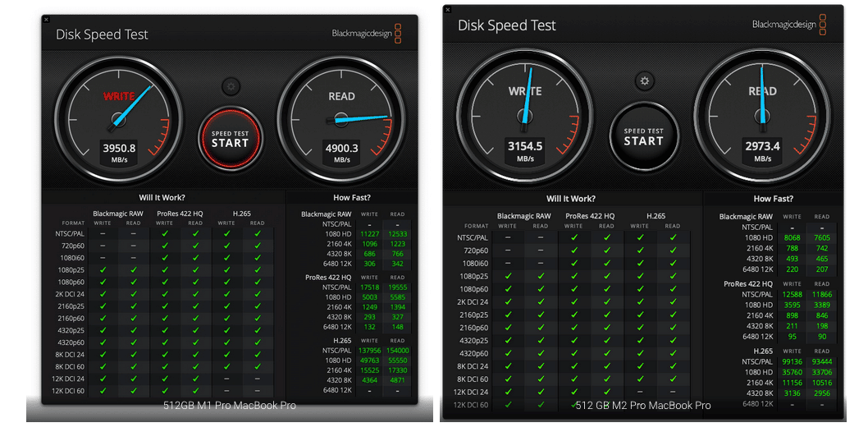Screen dimensions: 868x432
Task: Click the START button in M2 window
Action: click(644, 136)
